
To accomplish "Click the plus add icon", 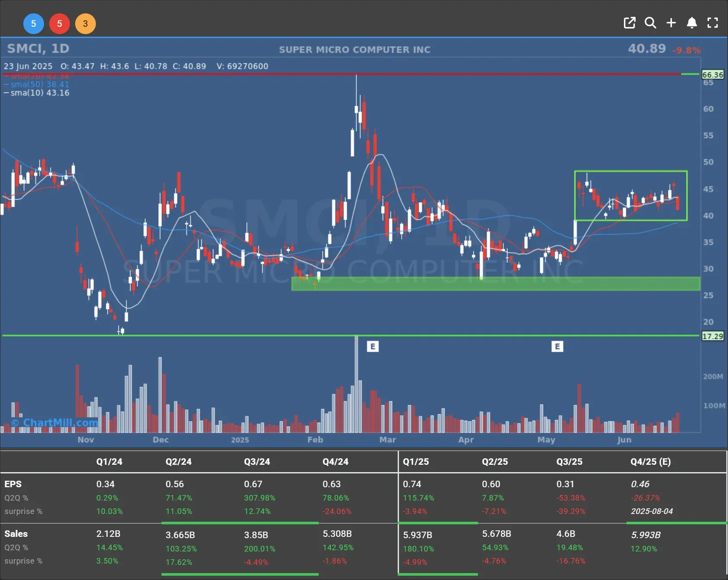I will coord(671,23).
